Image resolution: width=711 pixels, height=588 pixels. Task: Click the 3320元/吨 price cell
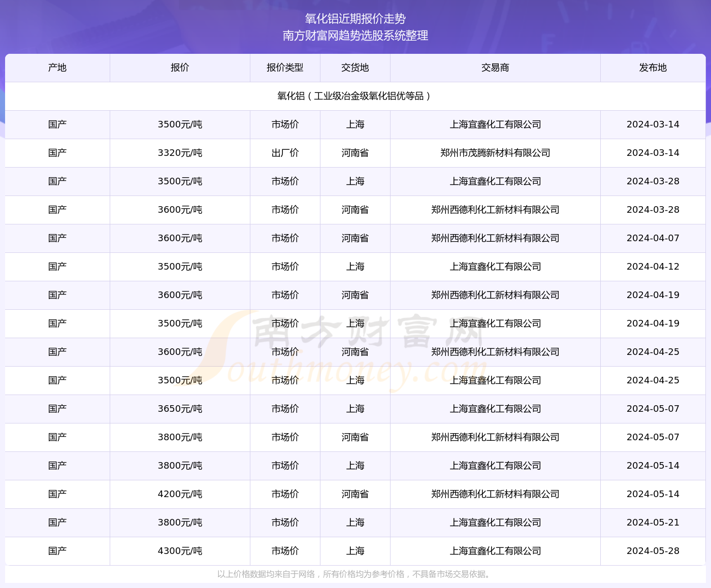(180, 153)
